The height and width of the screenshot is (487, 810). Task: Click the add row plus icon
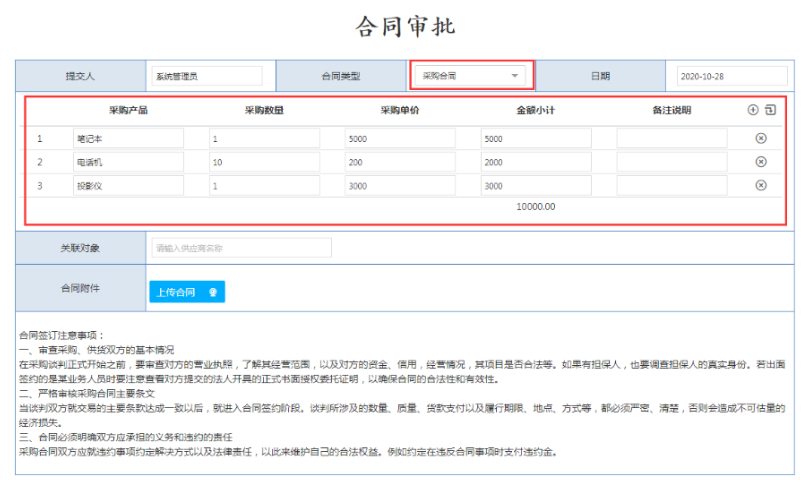coord(753,110)
